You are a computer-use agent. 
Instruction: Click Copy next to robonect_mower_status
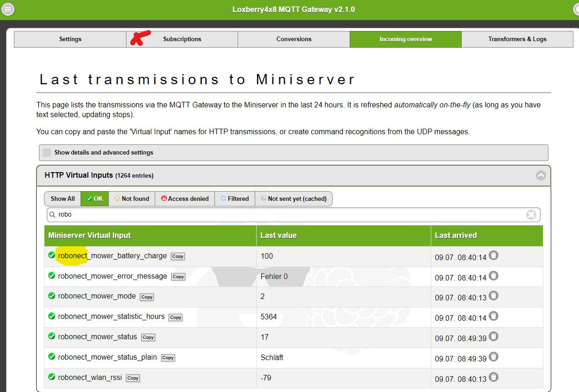(148, 337)
